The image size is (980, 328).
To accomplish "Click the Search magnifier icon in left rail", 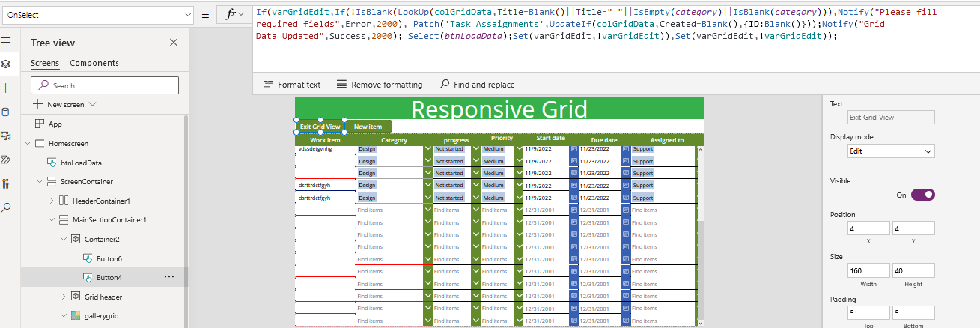I will point(6,207).
